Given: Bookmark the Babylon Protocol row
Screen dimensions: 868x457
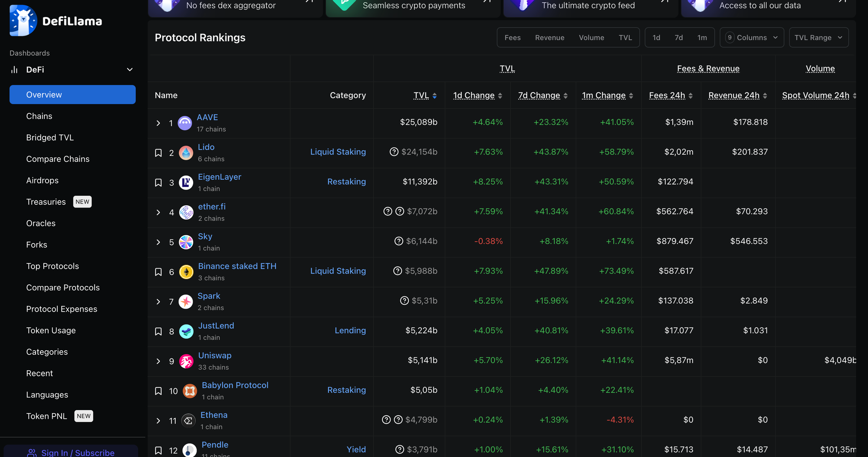Looking at the screenshot, I should (x=158, y=391).
